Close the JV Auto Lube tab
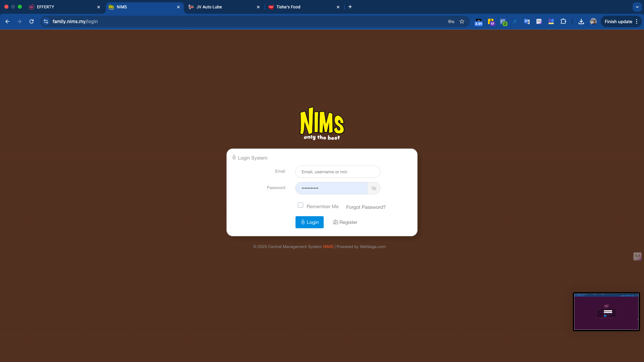This screenshot has height=362, width=644. click(x=258, y=7)
